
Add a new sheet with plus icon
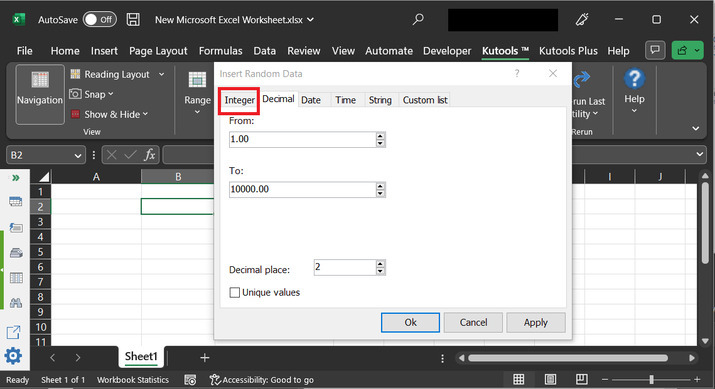pyautogui.click(x=205, y=358)
